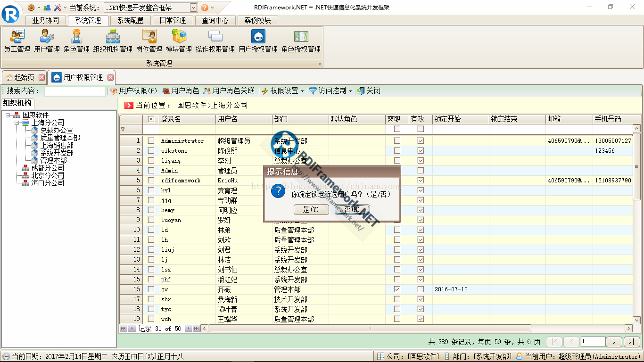Click 用户权限(P) toolbar item
Screen dimensions: 644x362
tap(133, 91)
